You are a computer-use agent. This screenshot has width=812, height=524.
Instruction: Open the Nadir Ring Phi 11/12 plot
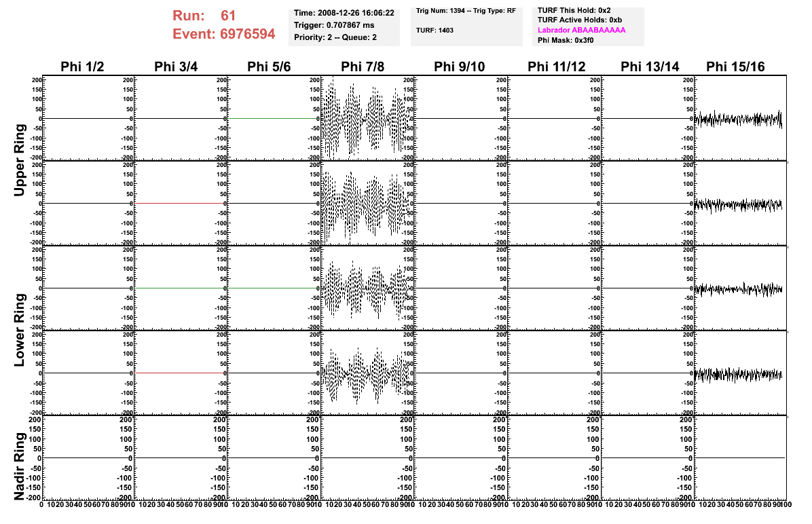pos(554,457)
